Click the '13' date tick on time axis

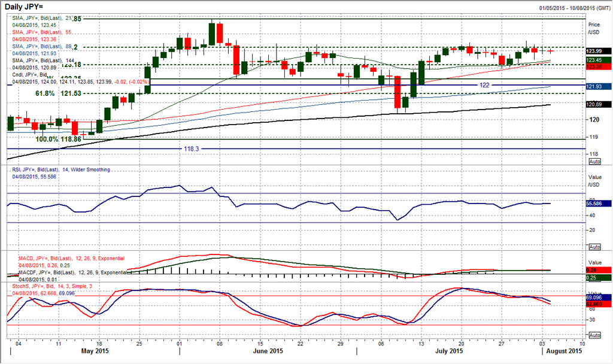click(x=421, y=344)
